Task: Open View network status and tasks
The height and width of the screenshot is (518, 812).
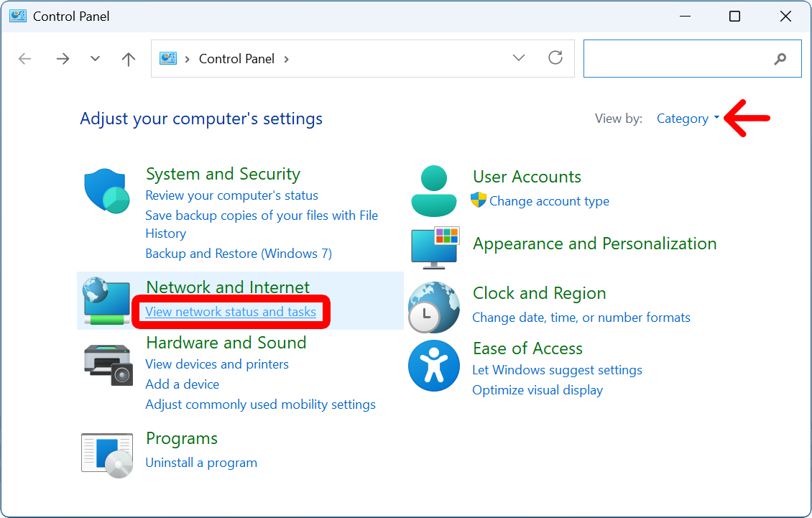Action: pyautogui.click(x=231, y=312)
